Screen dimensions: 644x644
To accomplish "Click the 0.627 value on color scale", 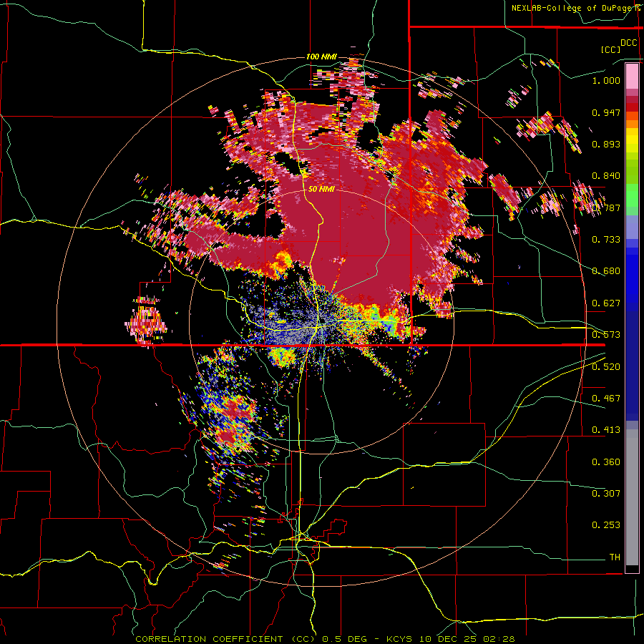I will [x=606, y=303].
